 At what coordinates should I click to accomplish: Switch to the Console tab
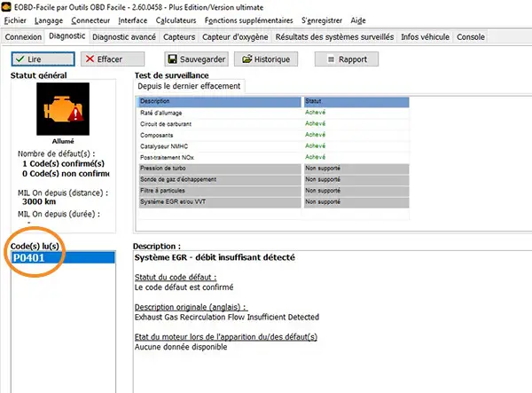470,37
